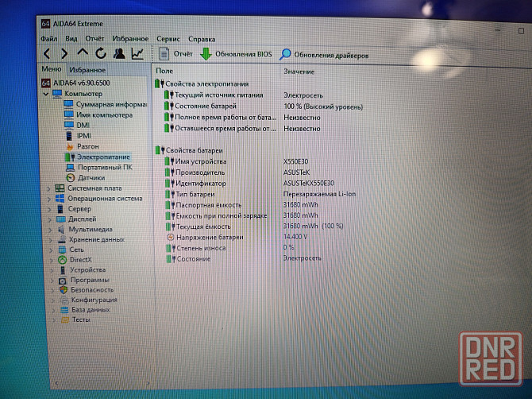Go forward with the right arrow toolbar icon
Screen dimensions: 532x399
pyautogui.click(x=64, y=53)
